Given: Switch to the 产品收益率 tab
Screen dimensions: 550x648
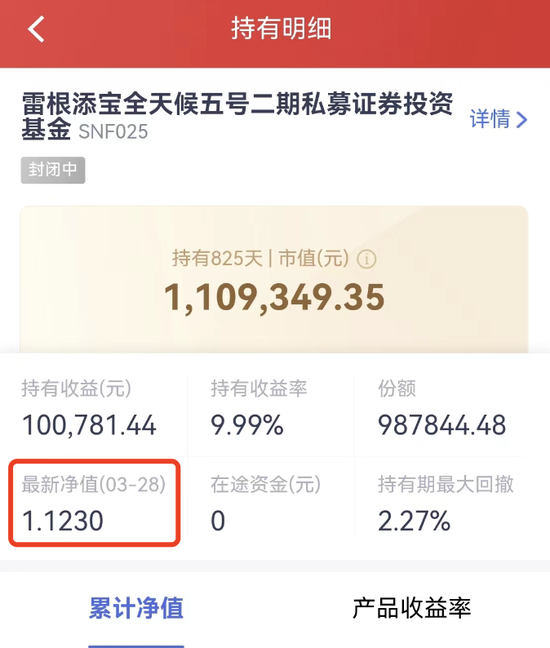Looking at the screenshot, I should coord(412,608).
